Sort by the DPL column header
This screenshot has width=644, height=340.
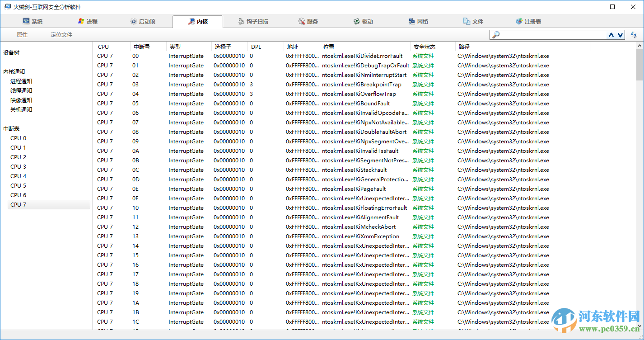tap(266, 47)
